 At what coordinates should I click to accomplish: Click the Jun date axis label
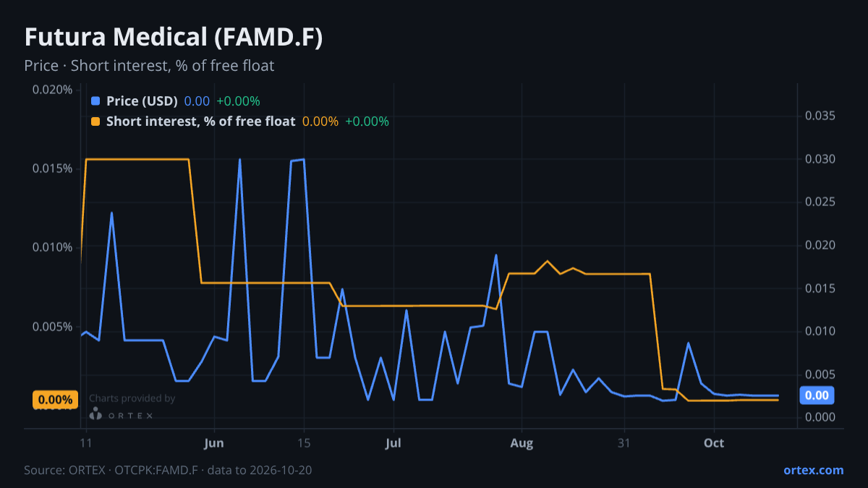pyautogui.click(x=214, y=443)
